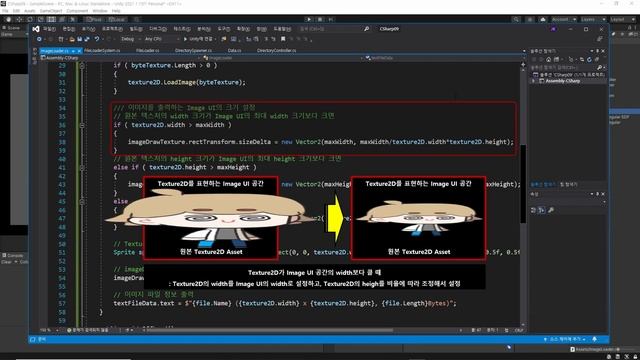640x360 pixels.
Task: Open ImageLoader class navigation dropdown
Action: coord(283,58)
